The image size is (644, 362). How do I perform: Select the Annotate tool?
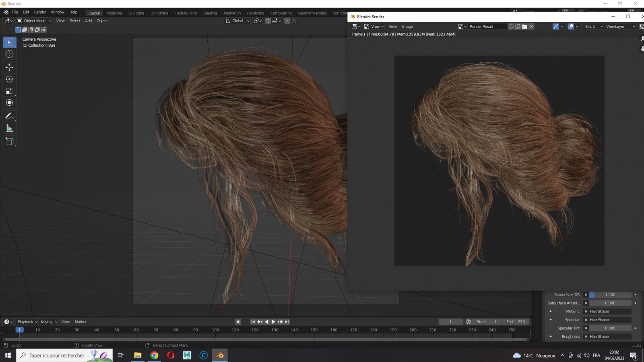[9, 116]
